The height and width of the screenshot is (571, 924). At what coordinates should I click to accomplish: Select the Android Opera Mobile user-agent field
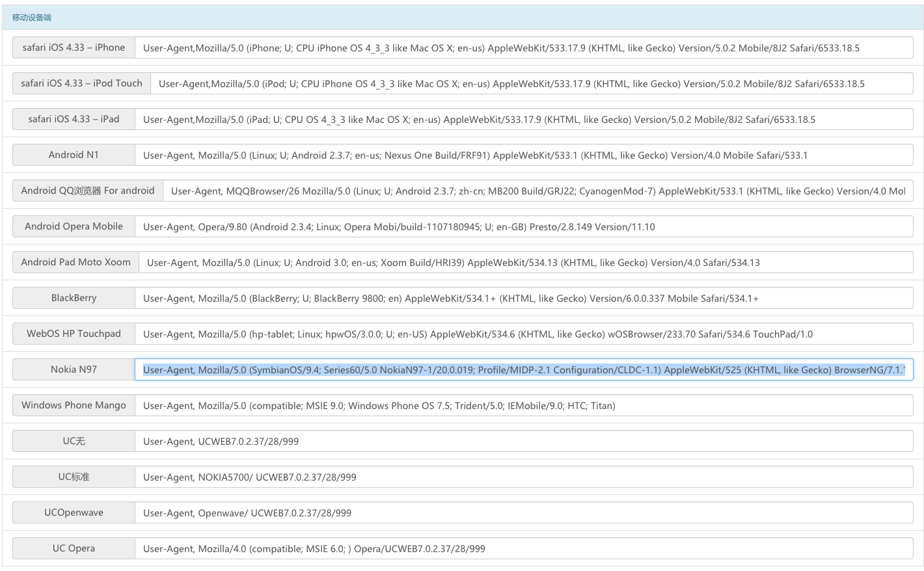click(523, 226)
